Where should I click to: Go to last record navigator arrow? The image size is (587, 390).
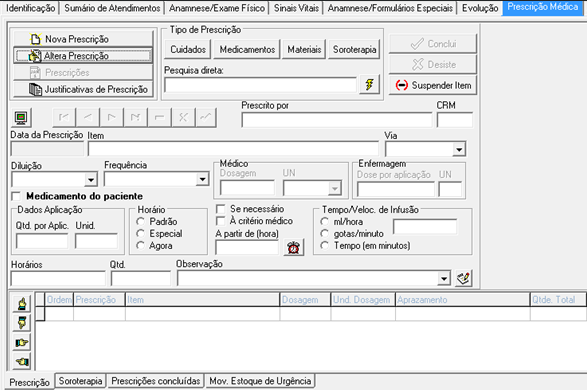135,118
